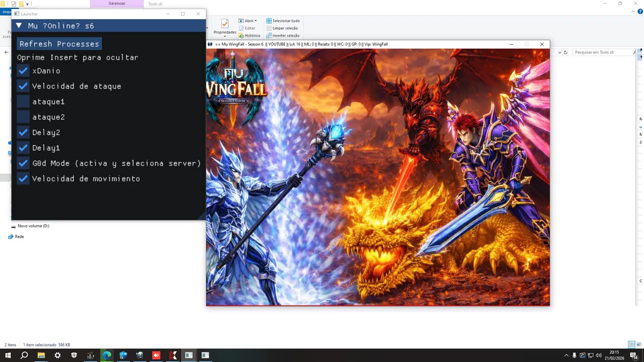Disable the Velocidad de ataque checkbox
644x362 pixels.
pyautogui.click(x=23, y=86)
